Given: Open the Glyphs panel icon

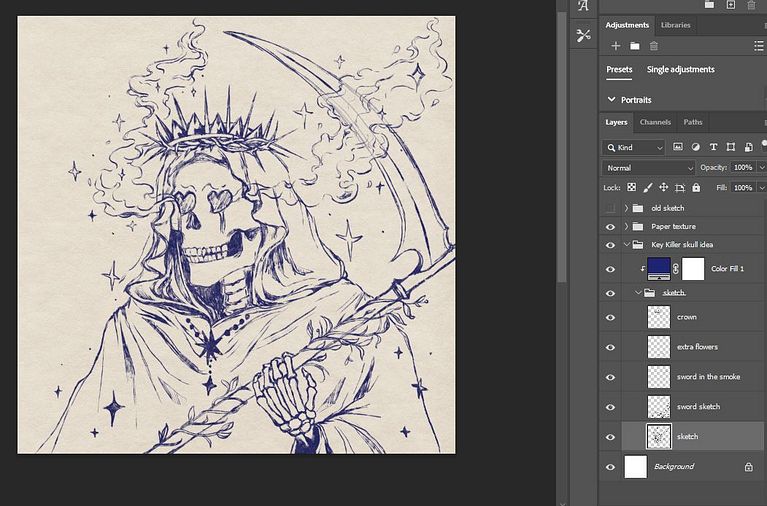Looking at the screenshot, I should pyautogui.click(x=584, y=6).
